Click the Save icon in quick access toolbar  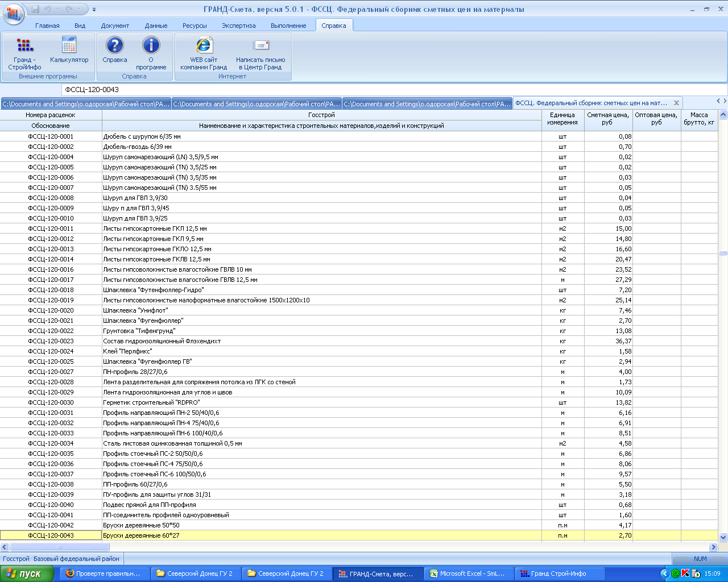point(35,10)
